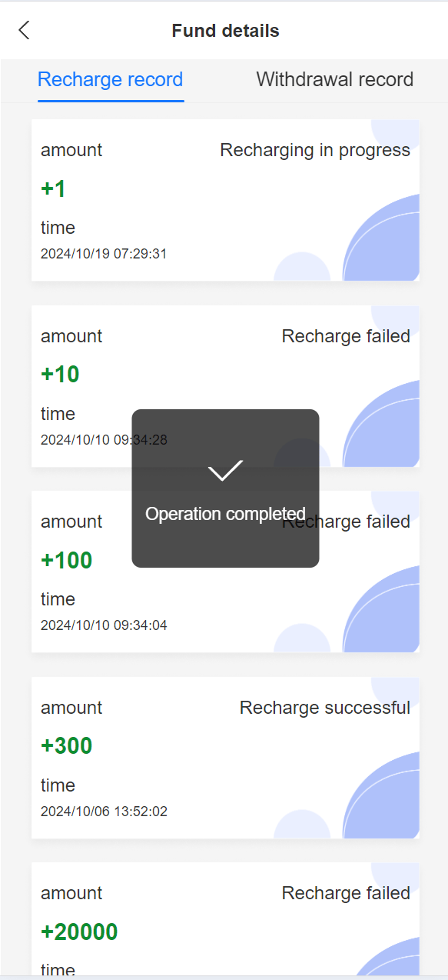448x980 pixels.
Task: Click the blue decorative graphic on +1 card
Action: click(x=381, y=237)
